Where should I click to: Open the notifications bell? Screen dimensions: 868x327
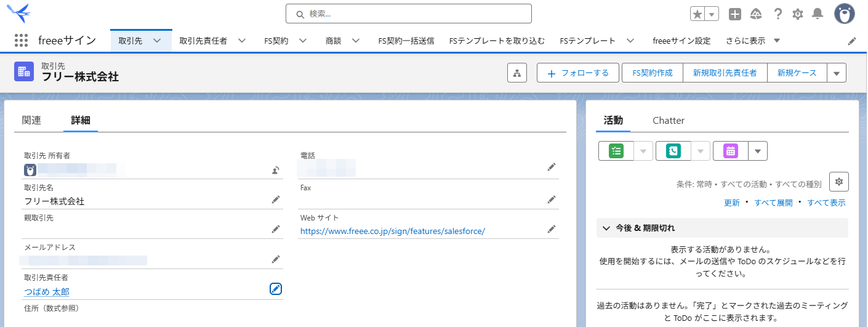(x=818, y=14)
